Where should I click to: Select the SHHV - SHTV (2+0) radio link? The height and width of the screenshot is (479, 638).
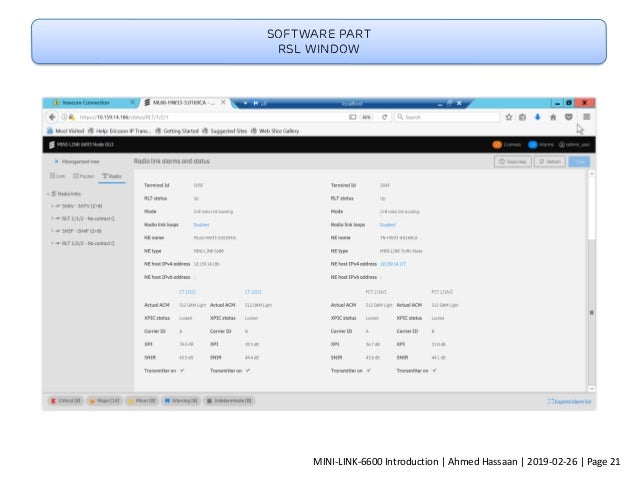(x=82, y=206)
